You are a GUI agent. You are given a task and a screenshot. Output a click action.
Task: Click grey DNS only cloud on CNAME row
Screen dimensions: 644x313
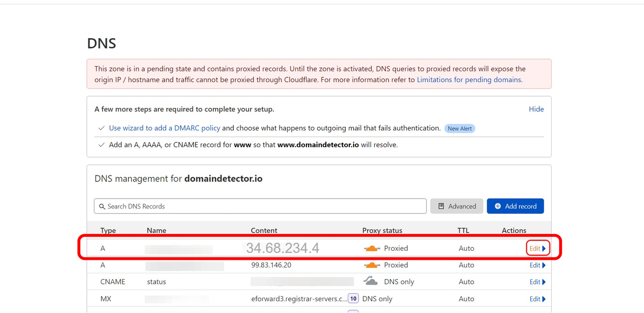pyautogui.click(x=371, y=281)
